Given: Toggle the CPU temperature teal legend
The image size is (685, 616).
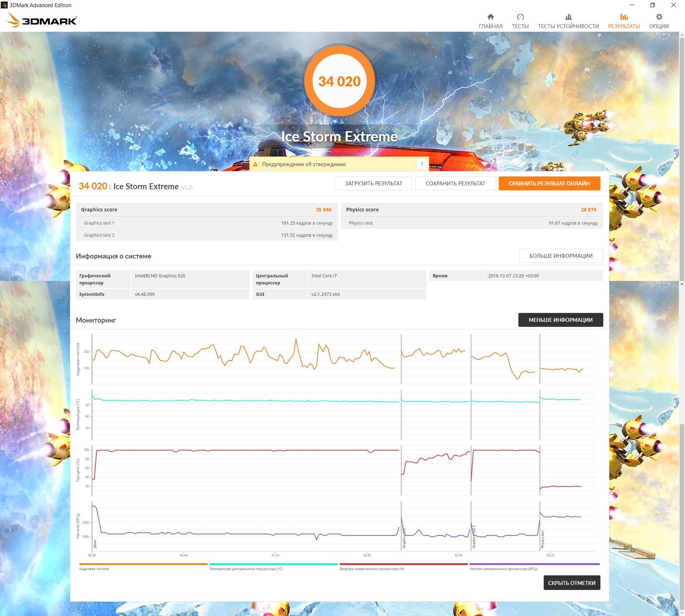Looking at the screenshot, I should [x=273, y=566].
